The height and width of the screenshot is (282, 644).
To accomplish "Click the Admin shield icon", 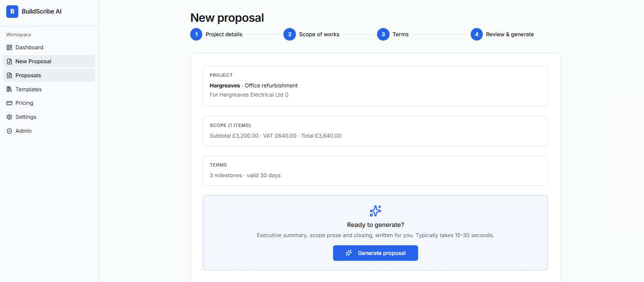I will click(9, 131).
